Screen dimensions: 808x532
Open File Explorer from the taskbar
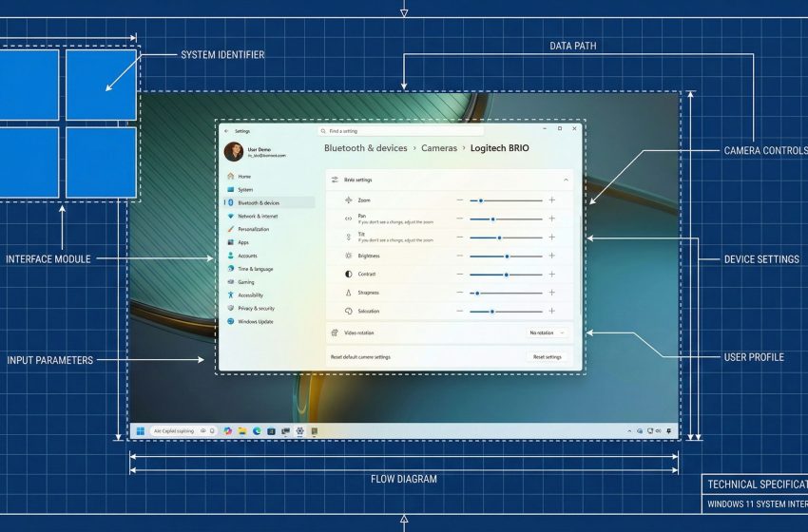click(x=242, y=431)
